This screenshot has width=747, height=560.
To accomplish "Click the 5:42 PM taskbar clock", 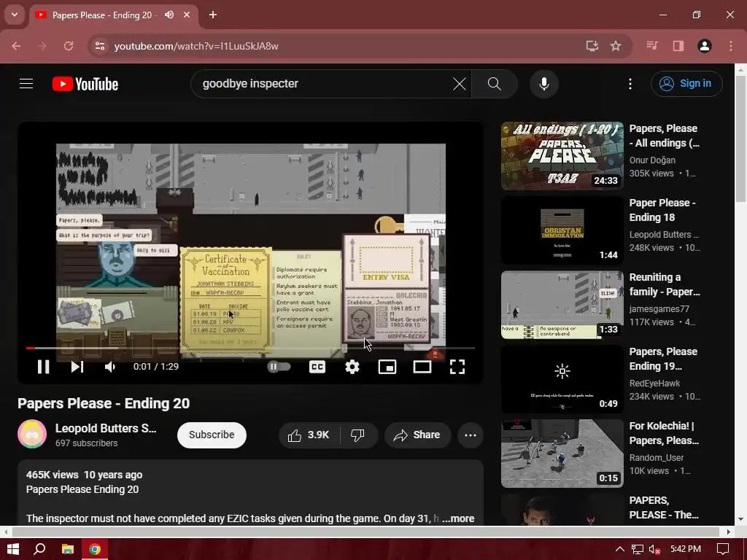I will 686,549.
